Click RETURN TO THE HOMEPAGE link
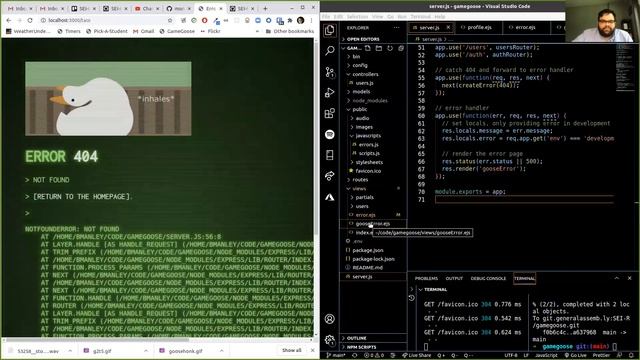Screen dimensions: 640x360 point(82,196)
